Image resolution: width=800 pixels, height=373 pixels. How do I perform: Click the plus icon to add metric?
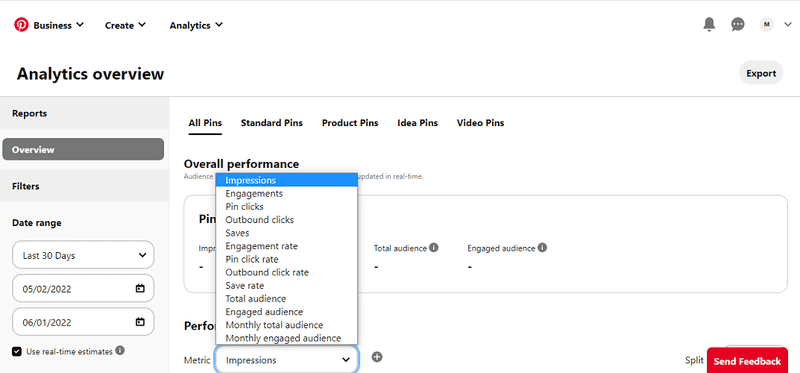377,357
